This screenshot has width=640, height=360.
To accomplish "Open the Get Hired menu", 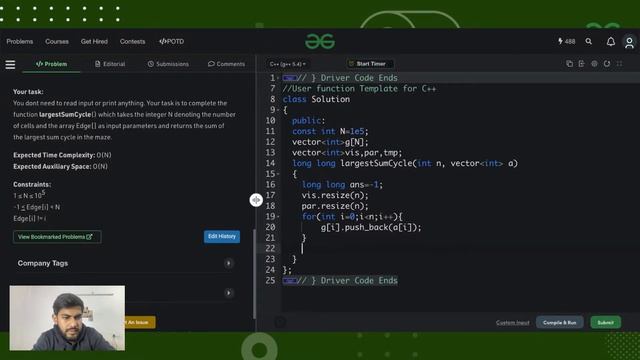I will 94,42.
